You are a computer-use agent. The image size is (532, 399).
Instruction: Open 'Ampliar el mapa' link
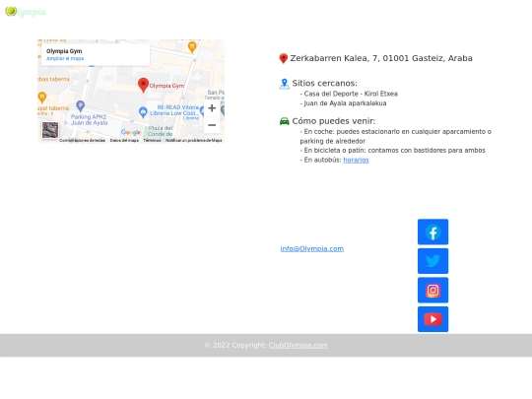pos(65,58)
